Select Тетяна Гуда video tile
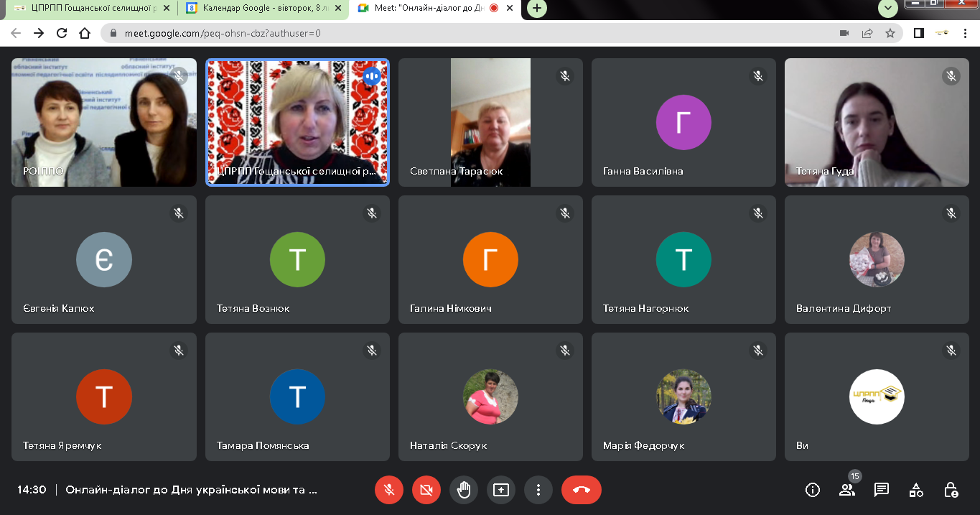980x515 pixels. pyautogui.click(x=877, y=122)
